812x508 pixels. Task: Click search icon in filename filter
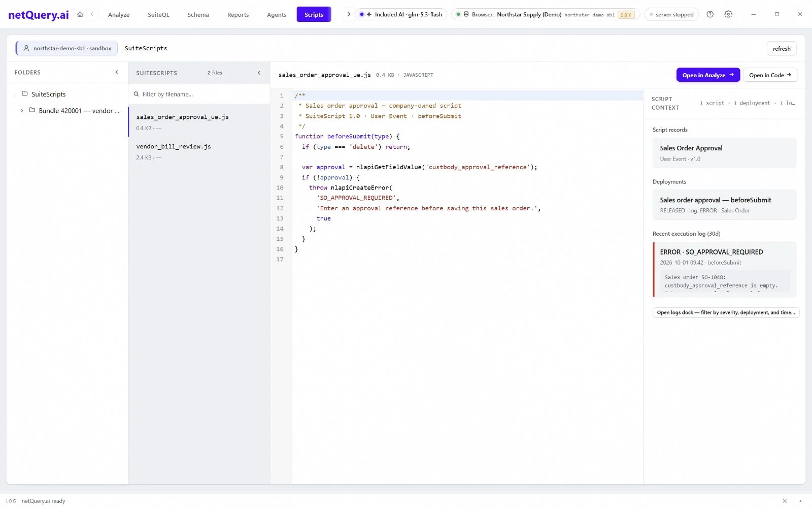(x=136, y=94)
